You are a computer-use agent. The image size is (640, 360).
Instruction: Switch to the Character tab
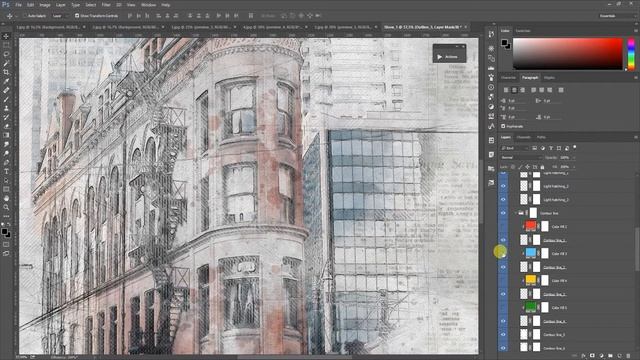pos(509,78)
